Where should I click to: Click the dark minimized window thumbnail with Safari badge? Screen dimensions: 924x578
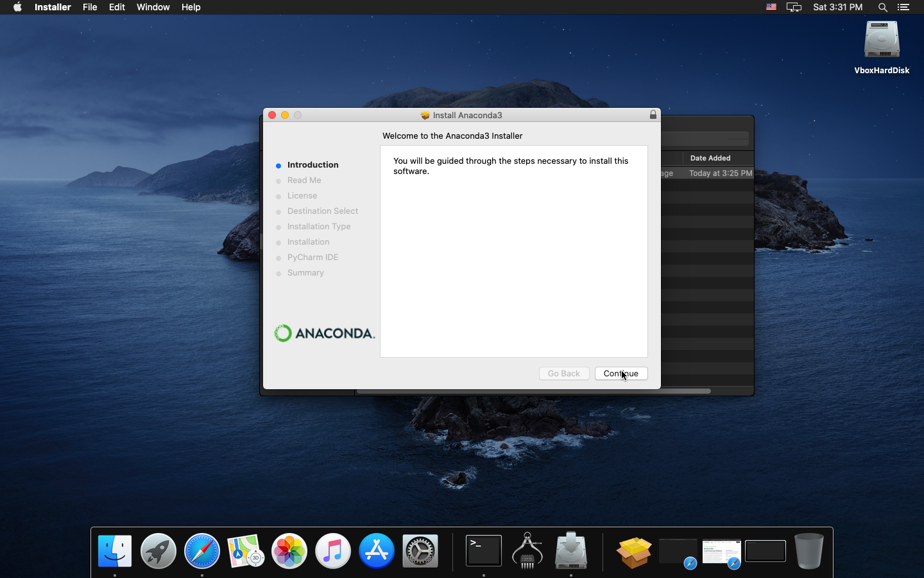(x=678, y=552)
